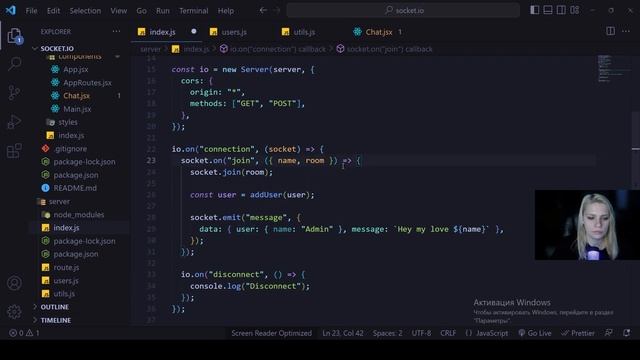Click the errors and warnings status indicator
Image resolution: width=640 pixels, height=360 pixels.
tap(24, 333)
